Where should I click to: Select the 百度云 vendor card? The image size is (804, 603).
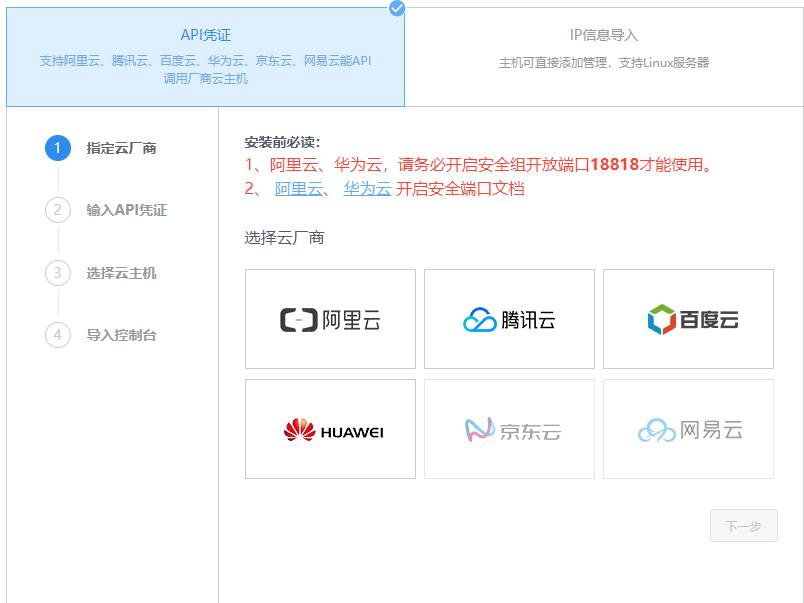(x=688, y=319)
